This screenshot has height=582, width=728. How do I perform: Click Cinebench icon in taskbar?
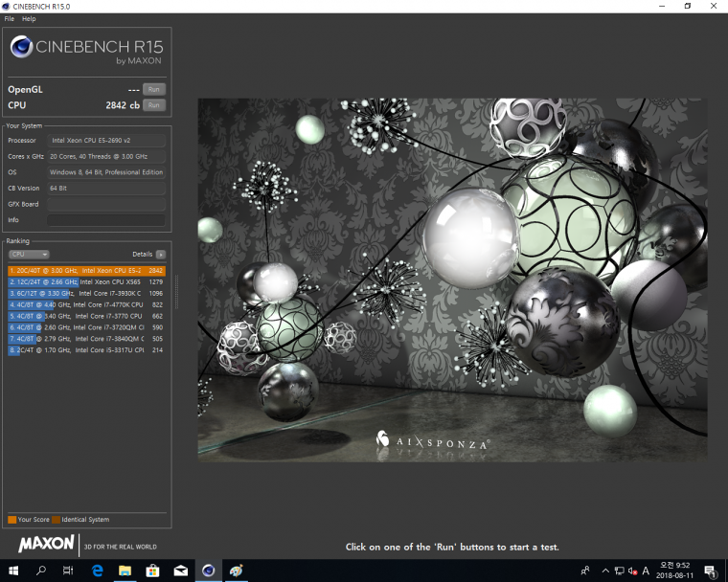209,571
